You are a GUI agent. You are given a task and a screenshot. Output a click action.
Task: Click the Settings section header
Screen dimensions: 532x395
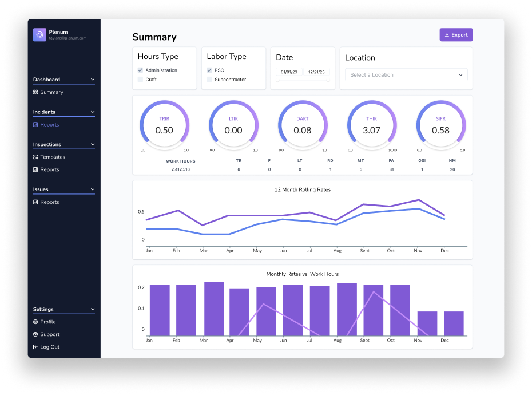point(64,309)
